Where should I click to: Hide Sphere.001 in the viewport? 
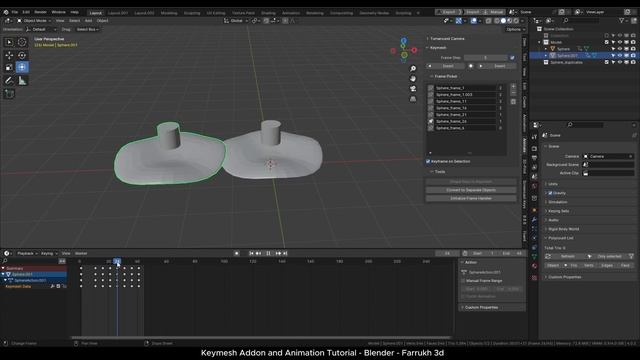coord(620,56)
